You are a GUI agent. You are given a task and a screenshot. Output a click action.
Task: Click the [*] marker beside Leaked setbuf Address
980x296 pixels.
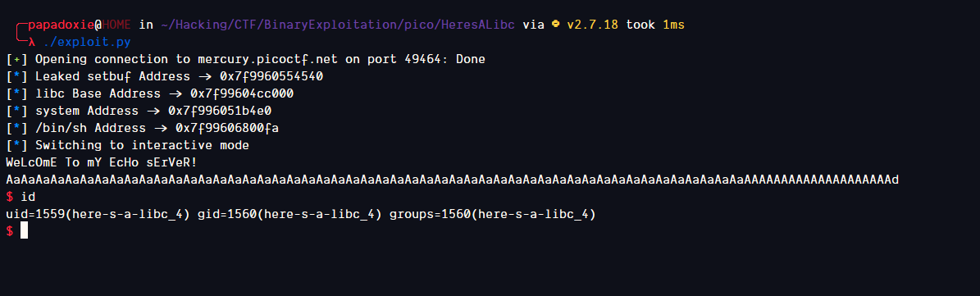click(17, 77)
